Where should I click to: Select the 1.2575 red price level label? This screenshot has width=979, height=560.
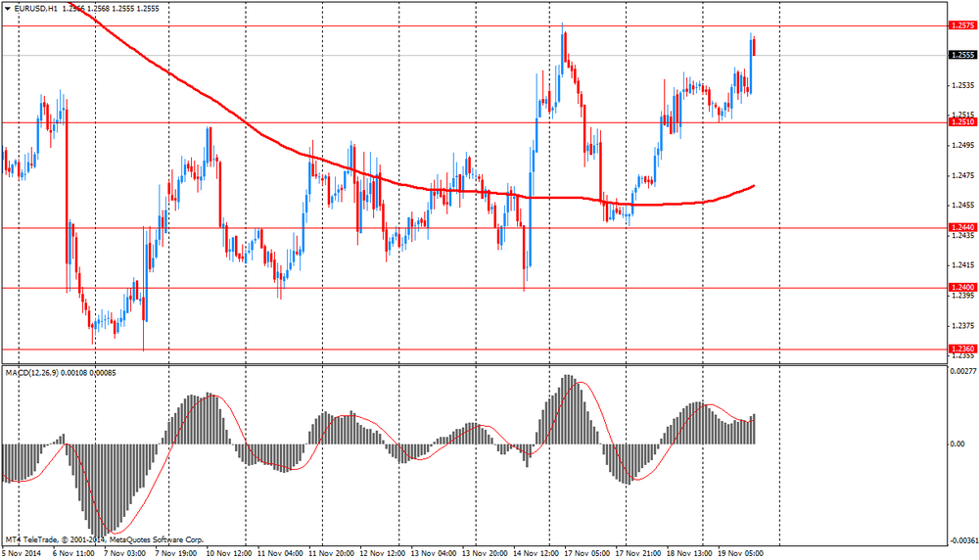[962, 25]
